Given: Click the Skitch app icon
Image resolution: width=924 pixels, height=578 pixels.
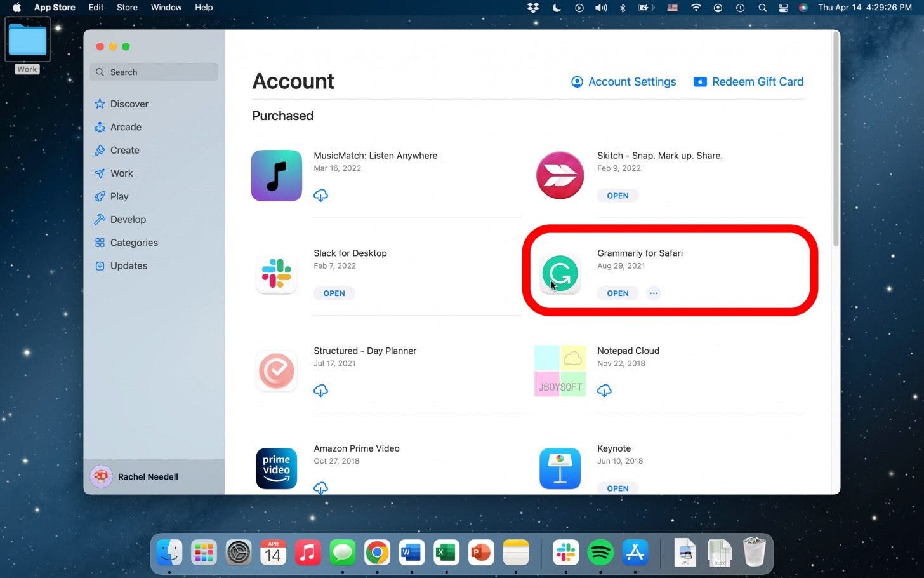Looking at the screenshot, I should [560, 176].
